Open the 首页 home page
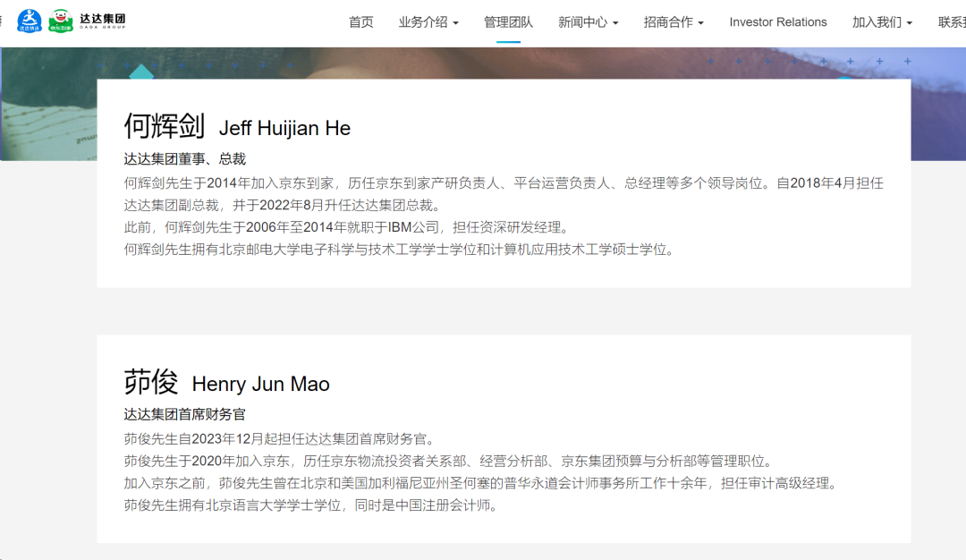Viewport: 966px width, 560px height. pos(361,22)
